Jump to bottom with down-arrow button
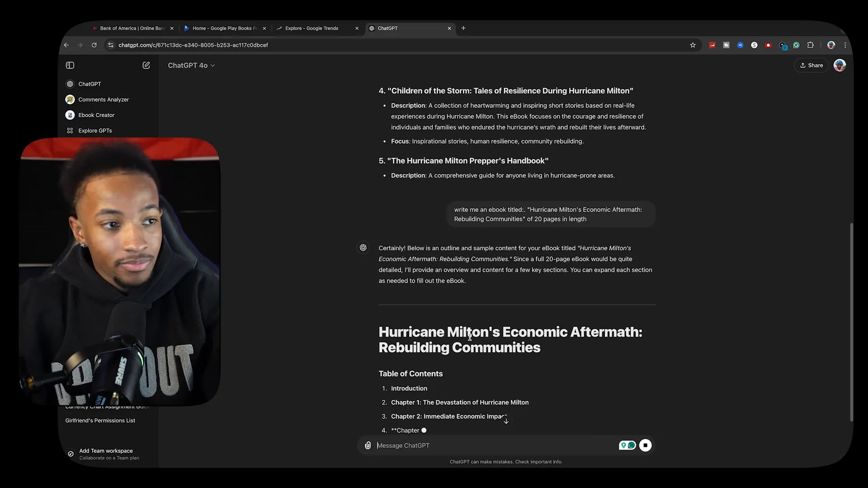This screenshot has height=488, width=868. click(x=506, y=421)
